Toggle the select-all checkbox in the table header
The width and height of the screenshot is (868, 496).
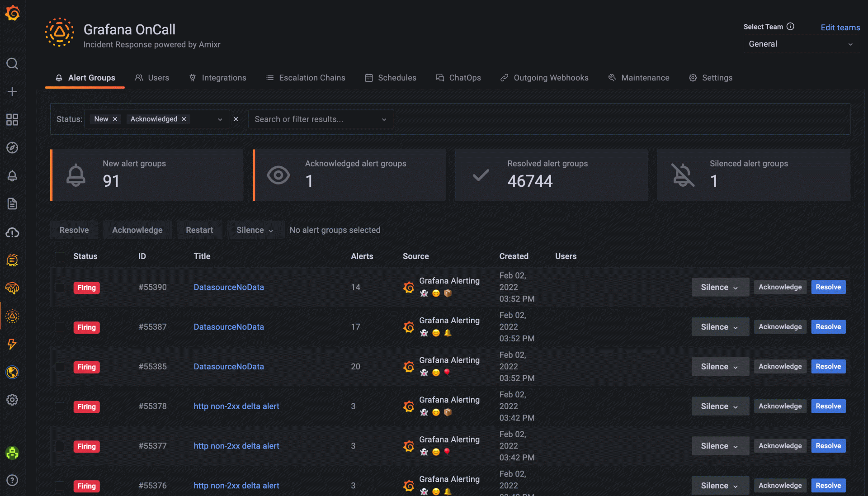(59, 256)
